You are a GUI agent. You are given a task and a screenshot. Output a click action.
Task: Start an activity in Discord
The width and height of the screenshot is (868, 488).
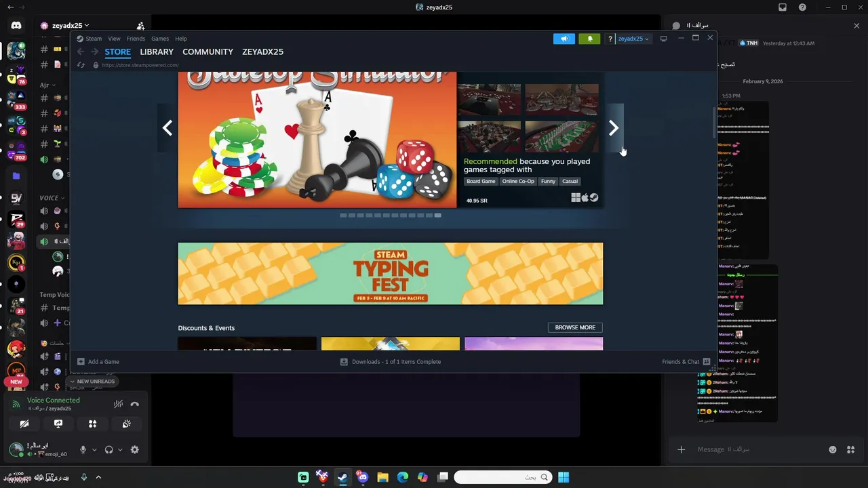click(x=92, y=424)
